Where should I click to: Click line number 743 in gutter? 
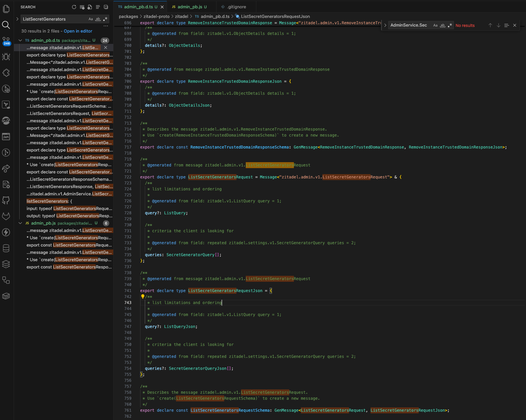pos(128,303)
